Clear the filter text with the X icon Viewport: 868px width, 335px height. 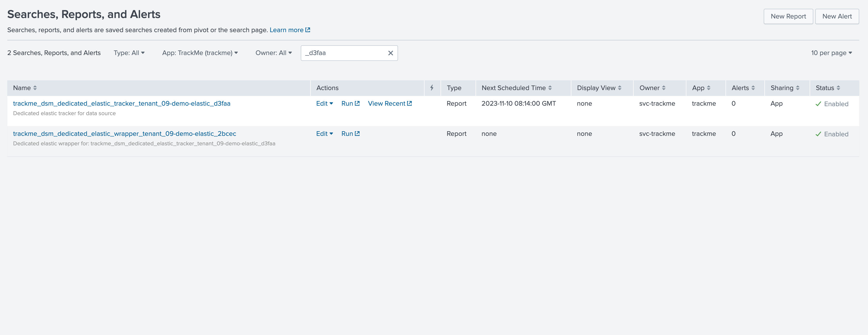tap(390, 53)
